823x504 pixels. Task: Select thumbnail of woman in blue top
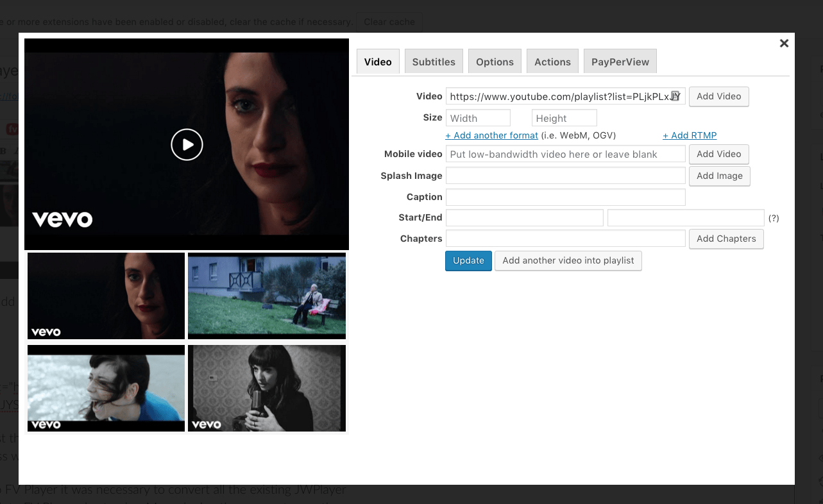(x=106, y=388)
